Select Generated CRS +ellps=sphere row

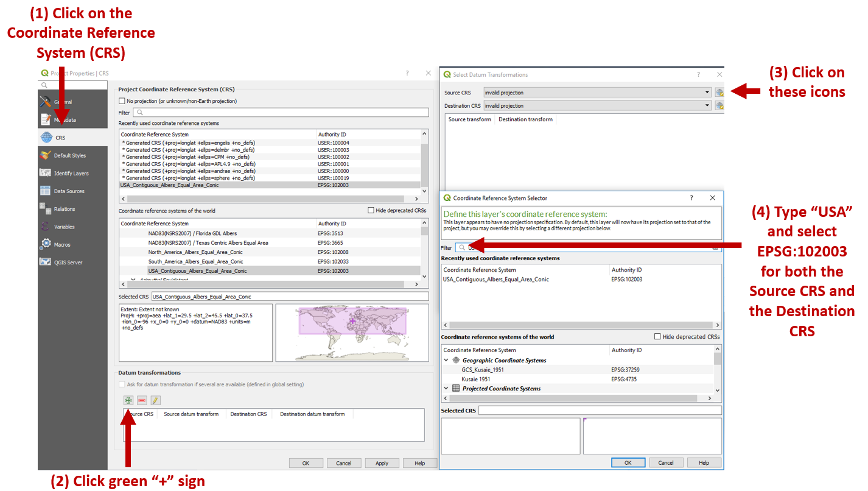[x=270, y=178]
